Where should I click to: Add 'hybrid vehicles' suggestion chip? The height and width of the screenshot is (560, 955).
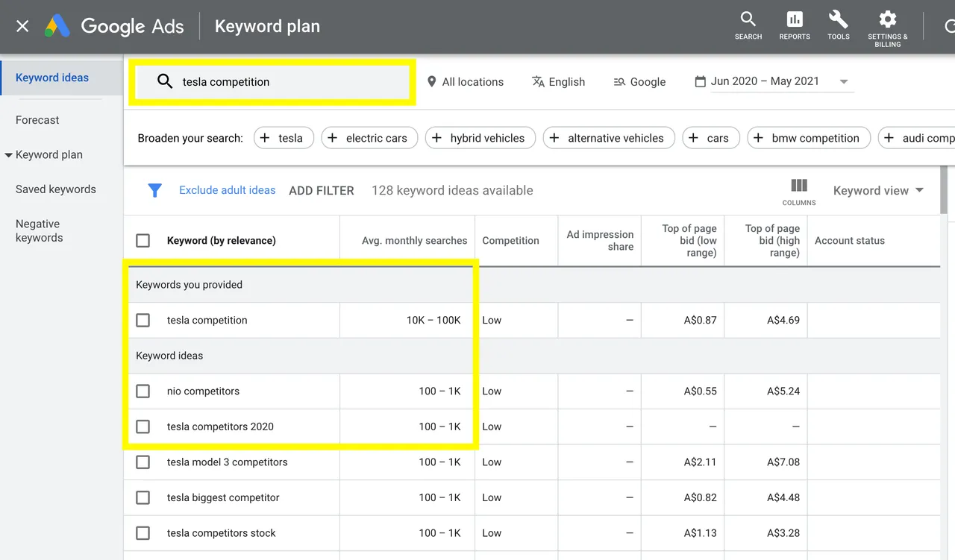[x=480, y=138]
